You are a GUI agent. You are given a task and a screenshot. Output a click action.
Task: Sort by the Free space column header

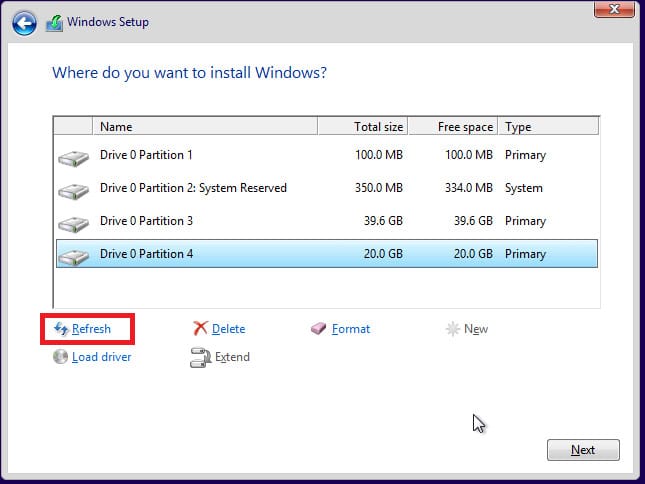coord(453,127)
